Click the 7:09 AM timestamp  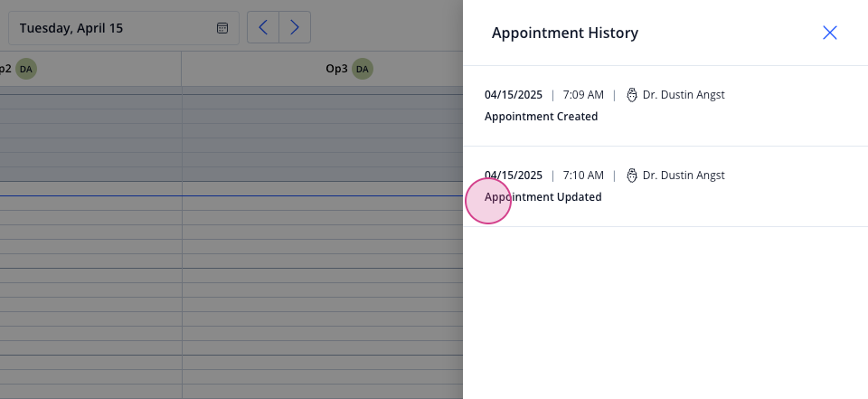pos(583,95)
